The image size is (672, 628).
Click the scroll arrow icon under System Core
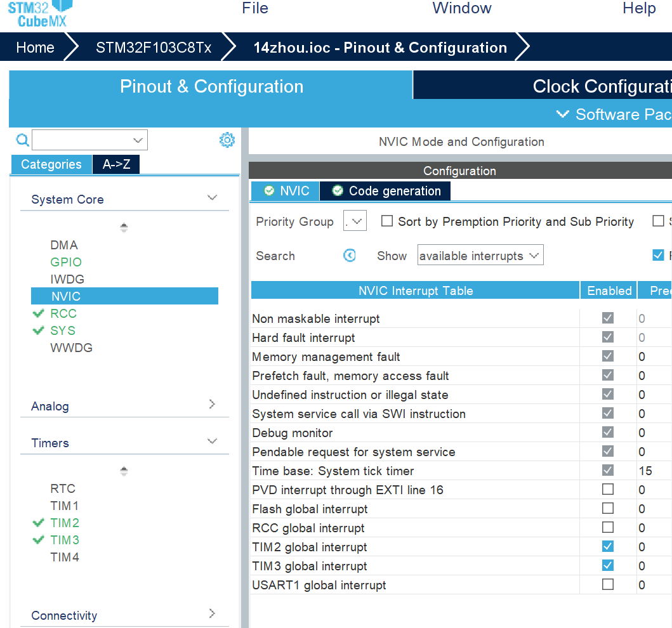124,228
